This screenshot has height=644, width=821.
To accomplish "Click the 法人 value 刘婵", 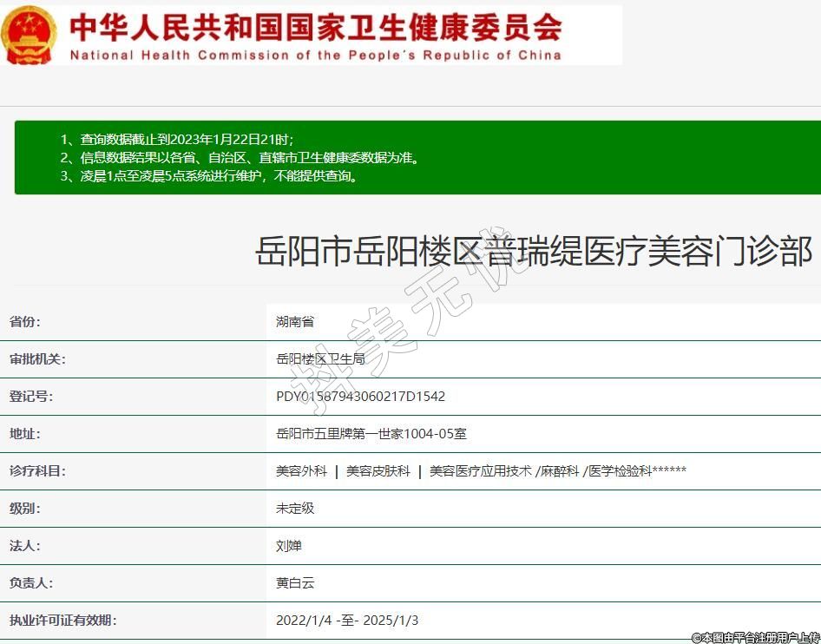I will [x=289, y=546].
